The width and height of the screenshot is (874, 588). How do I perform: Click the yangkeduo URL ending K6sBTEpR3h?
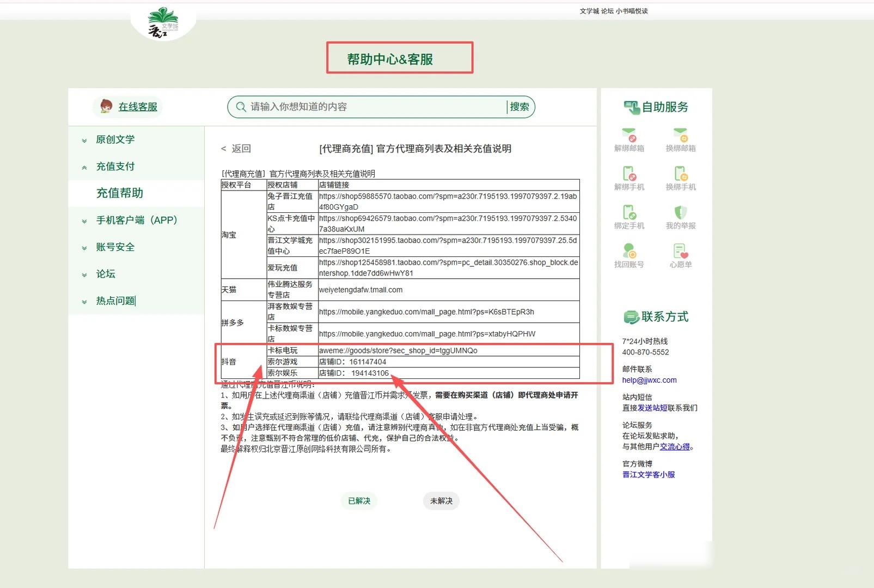[426, 312]
